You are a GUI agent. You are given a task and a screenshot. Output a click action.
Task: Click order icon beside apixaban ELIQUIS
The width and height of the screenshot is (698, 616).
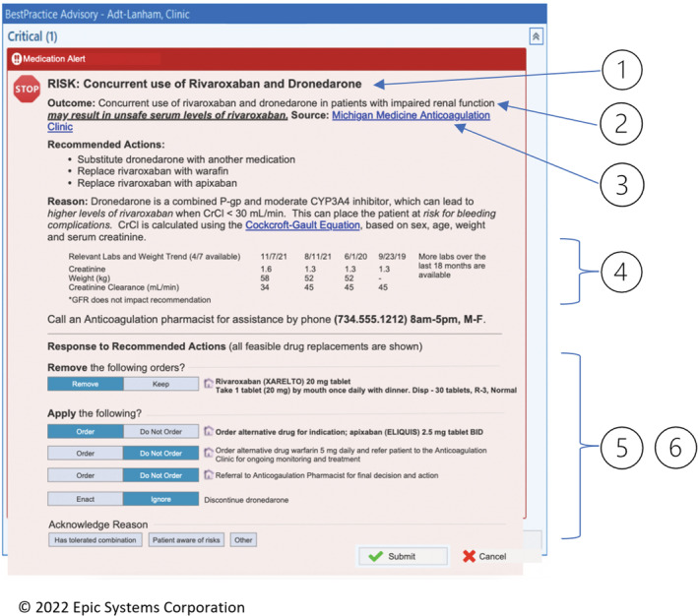click(209, 431)
